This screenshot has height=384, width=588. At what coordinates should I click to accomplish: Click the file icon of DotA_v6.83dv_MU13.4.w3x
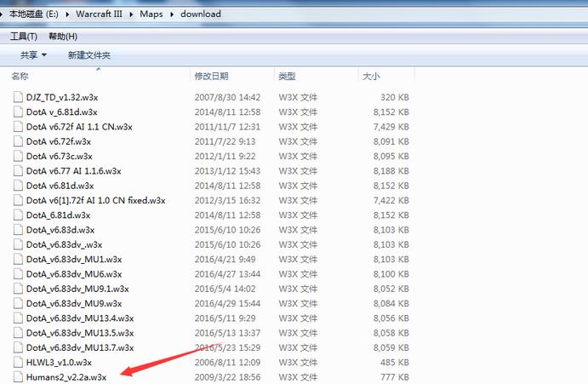click(x=18, y=318)
